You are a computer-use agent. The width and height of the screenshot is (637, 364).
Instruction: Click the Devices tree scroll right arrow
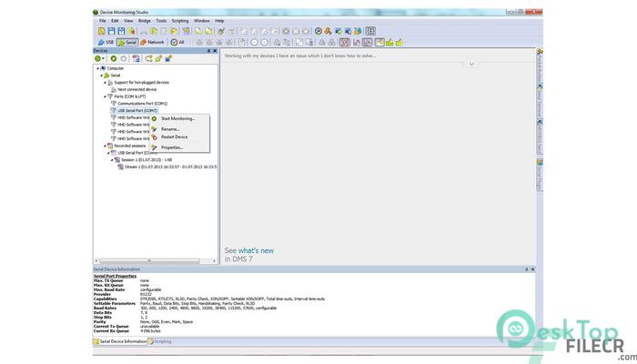pyautogui.click(x=215, y=261)
